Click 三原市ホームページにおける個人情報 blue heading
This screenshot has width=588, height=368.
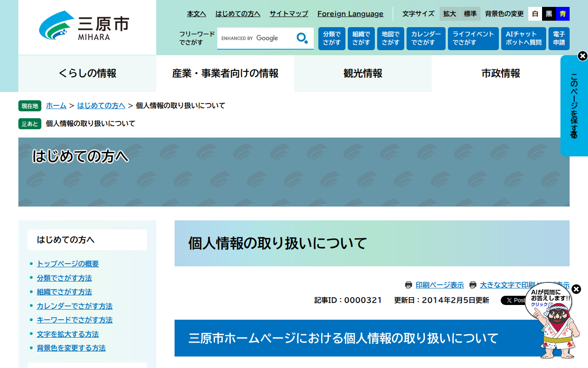343,338
